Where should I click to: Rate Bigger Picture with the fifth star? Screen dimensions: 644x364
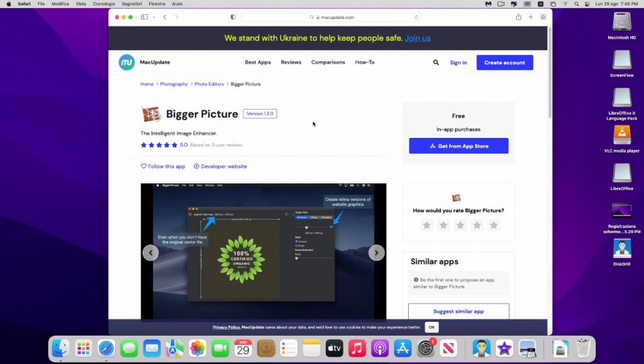coord(493,225)
